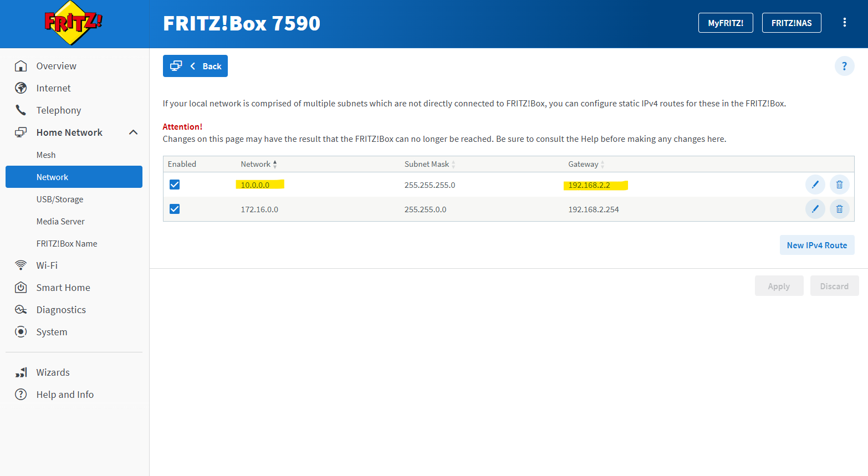
Task: Click the 10.0.0.0 network cell
Action: 255,185
